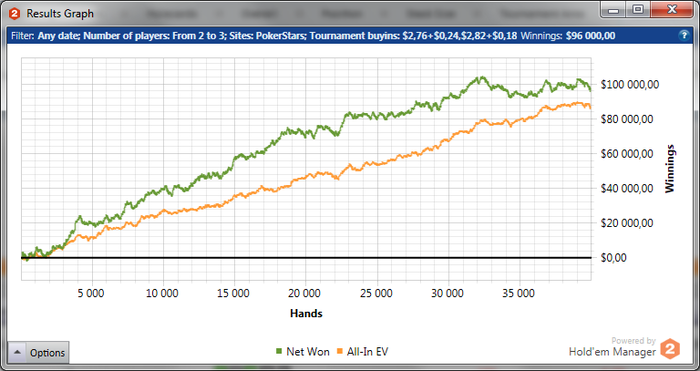
Task: Click the 25 000 hands axis label
Action: tap(377, 293)
